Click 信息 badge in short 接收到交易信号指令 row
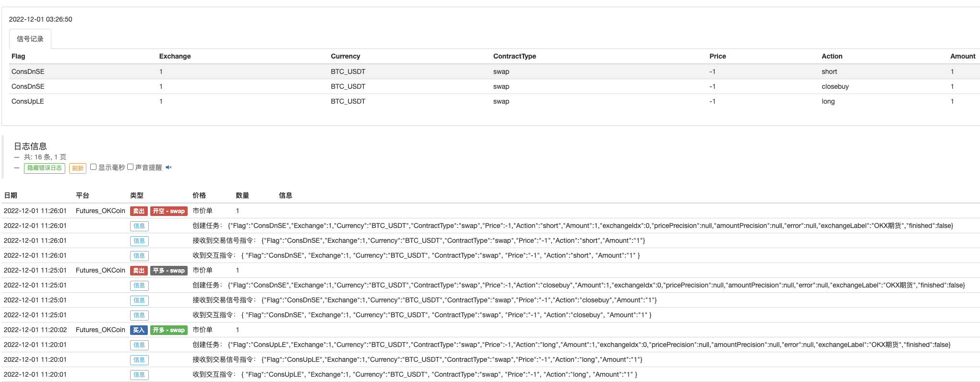 coord(139,241)
